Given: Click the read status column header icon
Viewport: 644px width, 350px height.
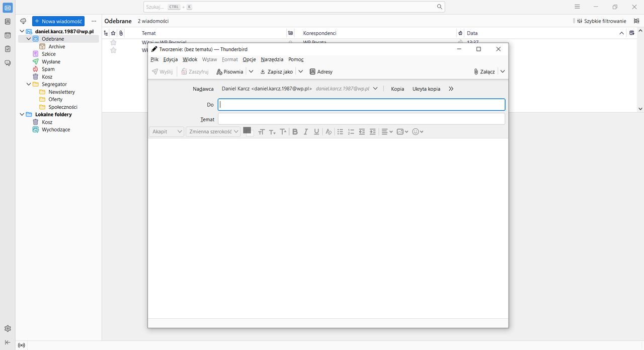Looking at the screenshot, I should (x=290, y=33).
